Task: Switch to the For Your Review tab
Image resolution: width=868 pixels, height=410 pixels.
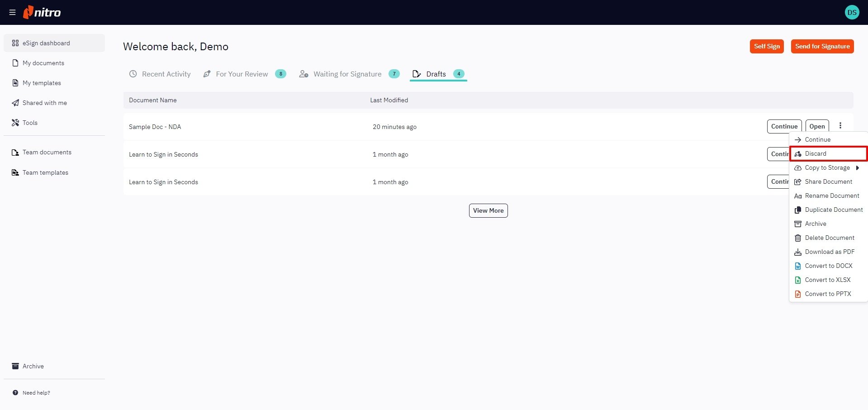Action: (x=242, y=74)
